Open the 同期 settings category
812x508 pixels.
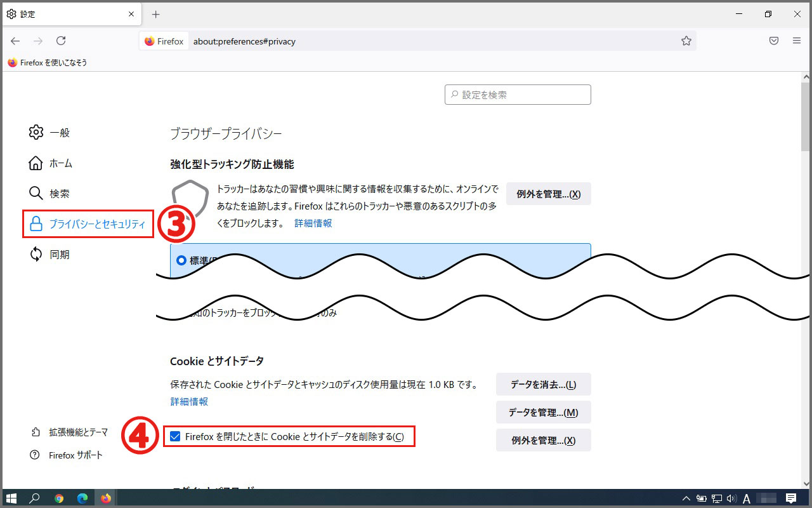pyautogui.click(x=49, y=255)
